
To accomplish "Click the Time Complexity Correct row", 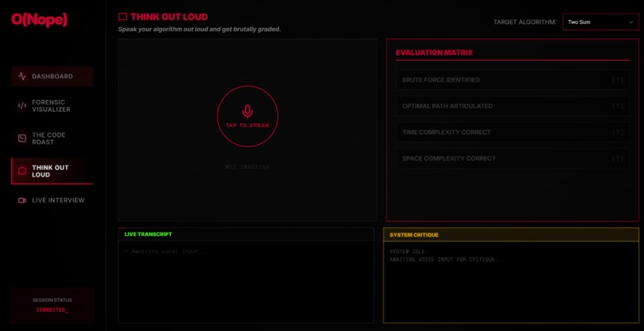I will click(513, 133).
